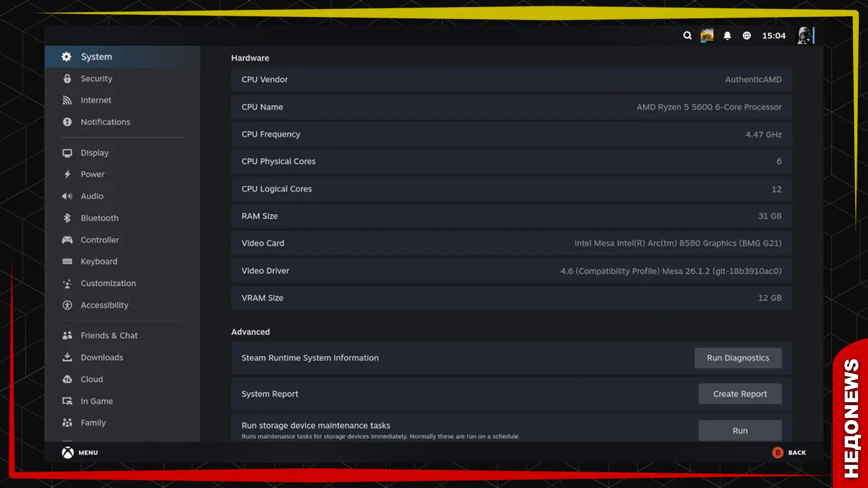Switch to Cloud settings

tap(122, 379)
